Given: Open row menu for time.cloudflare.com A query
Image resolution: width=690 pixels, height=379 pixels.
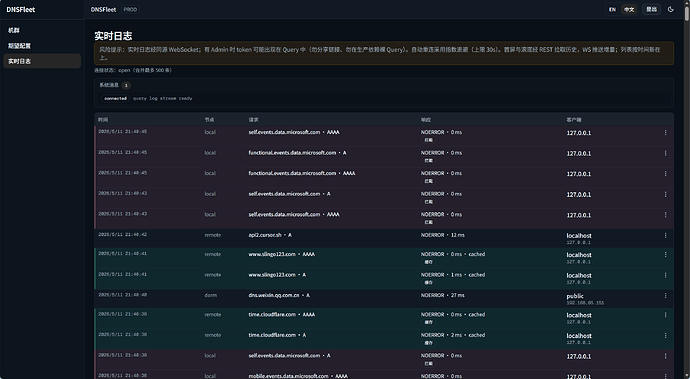Looking at the screenshot, I should tap(665, 335).
